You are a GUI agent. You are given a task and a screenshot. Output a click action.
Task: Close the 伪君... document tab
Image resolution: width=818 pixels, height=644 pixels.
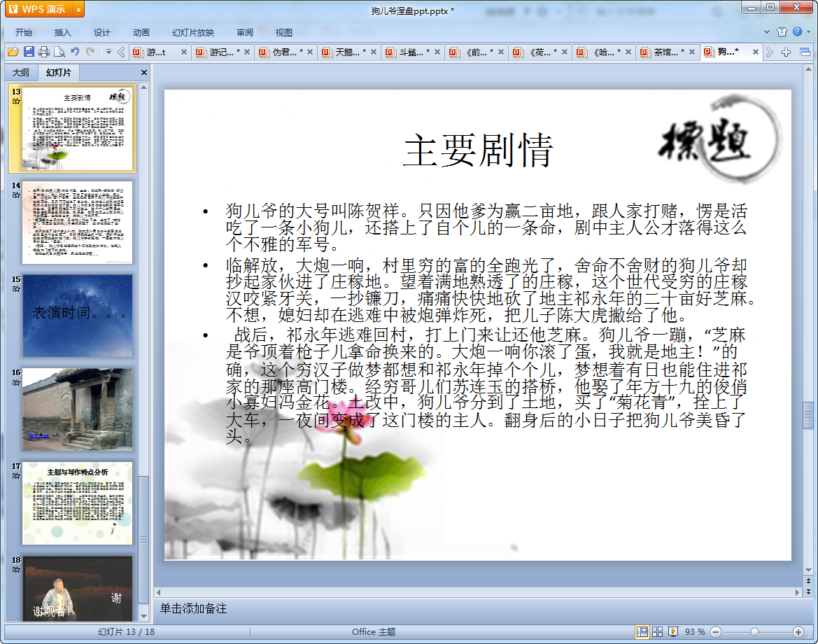[310, 52]
